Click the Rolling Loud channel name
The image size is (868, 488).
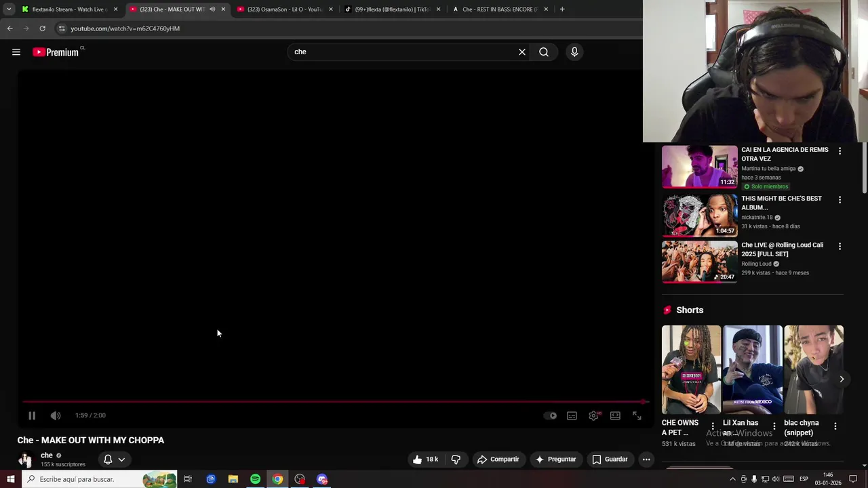click(756, 264)
